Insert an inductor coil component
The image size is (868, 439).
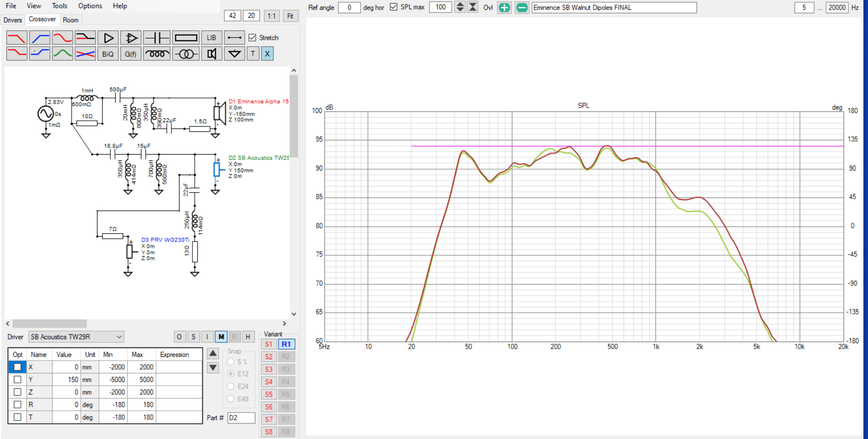pos(157,54)
